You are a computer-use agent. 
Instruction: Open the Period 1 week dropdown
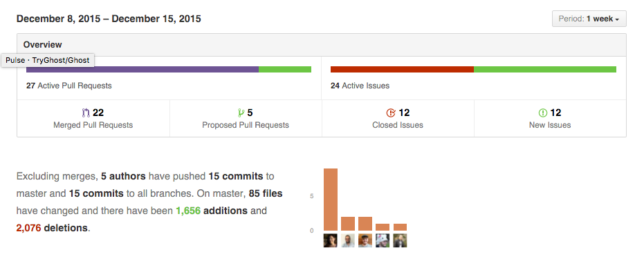[589, 19]
